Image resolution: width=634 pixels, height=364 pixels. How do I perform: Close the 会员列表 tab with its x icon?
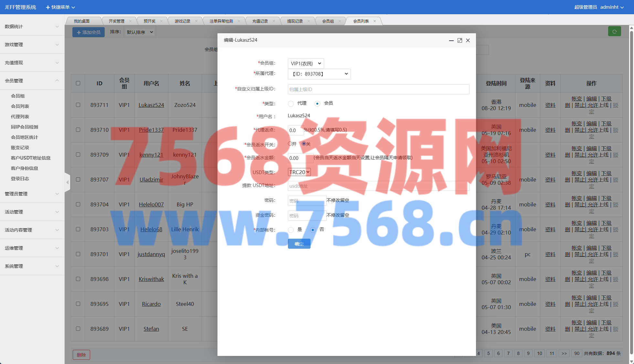pyautogui.click(x=375, y=21)
